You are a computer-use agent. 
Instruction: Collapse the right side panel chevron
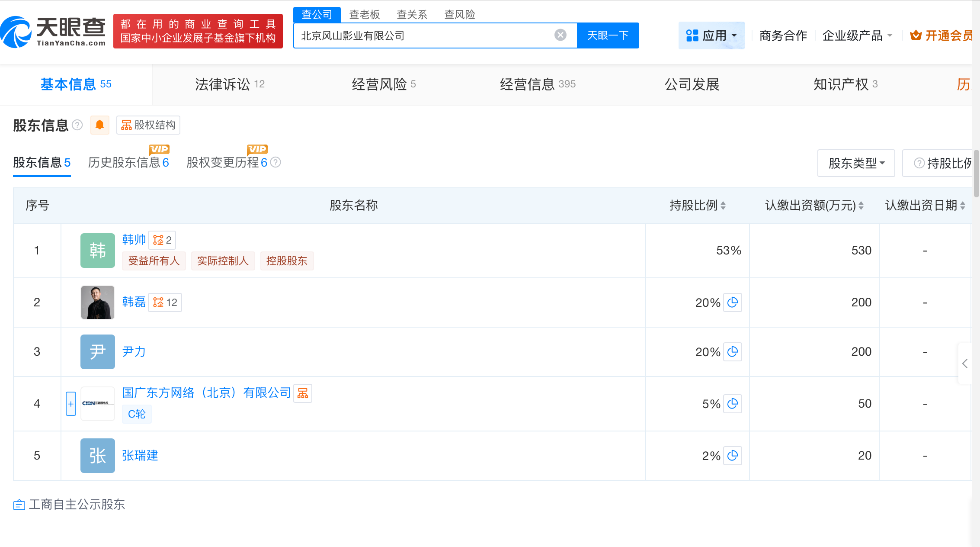click(x=965, y=364)
